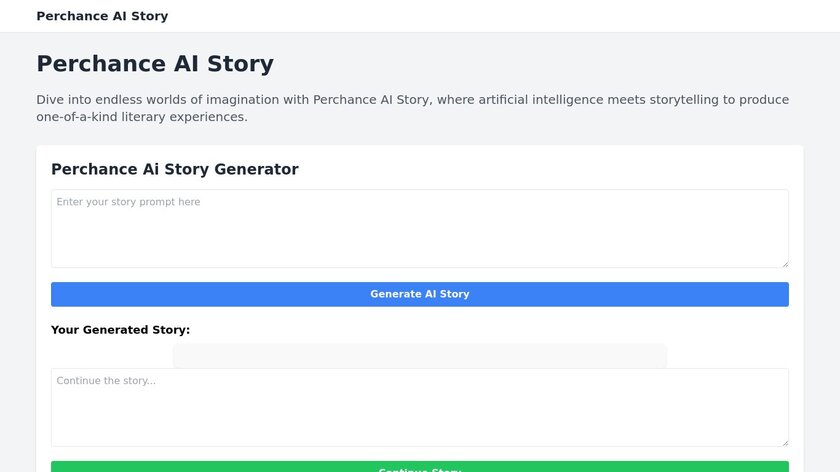Click the 'one-of-a-kind literary experiences' text line
The width and height of the screenshot is (840, 472).
141,117
